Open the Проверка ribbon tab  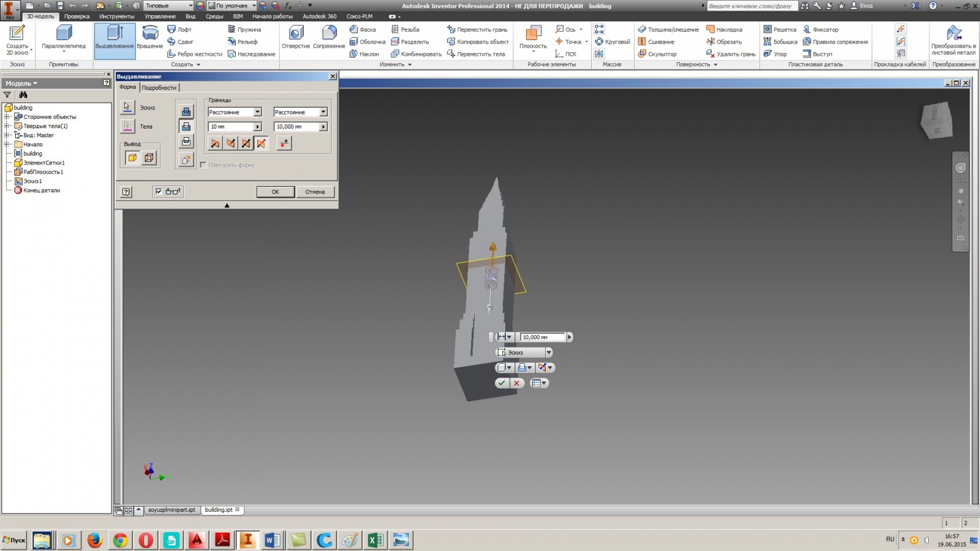point(77,17)
